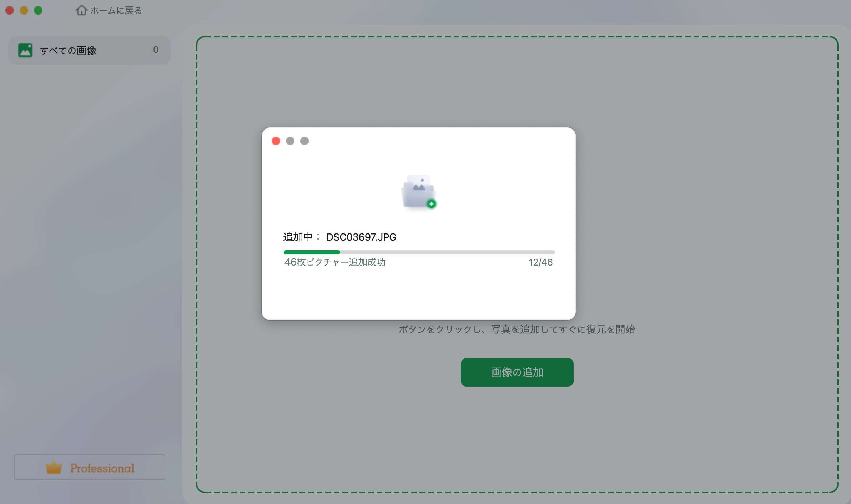This screenshot has height=504, width=851.
Task: Click the home icon in title bar
Action: click(81, 10)
